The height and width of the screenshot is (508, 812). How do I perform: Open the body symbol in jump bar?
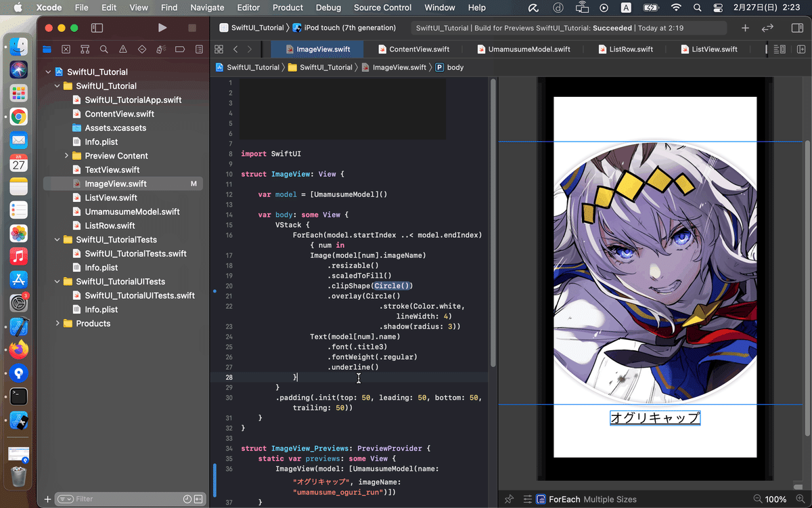coord(449,68)
